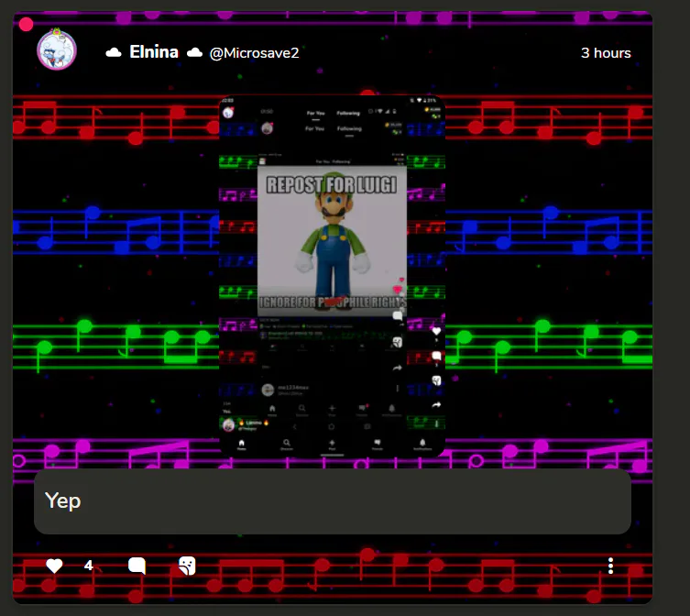The width and height of the screenshot is (690, 616).
Task: Like the post with the heart icon
Action: pos(54,566)
